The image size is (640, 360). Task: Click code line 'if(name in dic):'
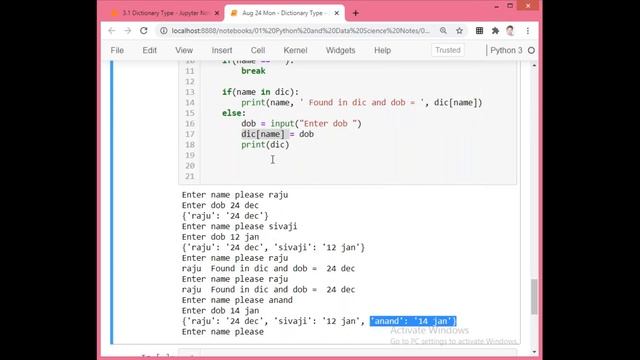[260, 92]
